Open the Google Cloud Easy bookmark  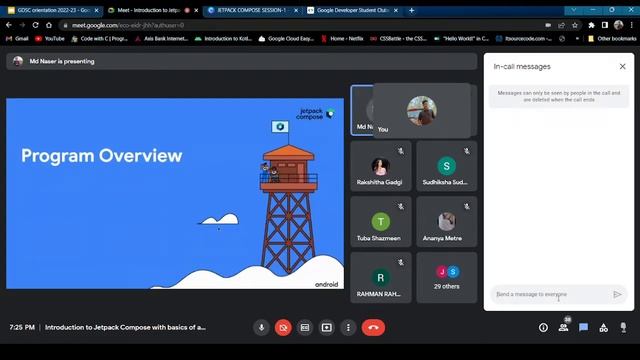pos(287,39)
